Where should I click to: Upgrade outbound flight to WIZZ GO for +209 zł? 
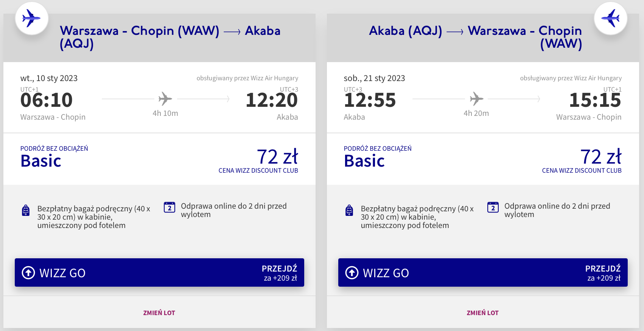click(159, 273)
